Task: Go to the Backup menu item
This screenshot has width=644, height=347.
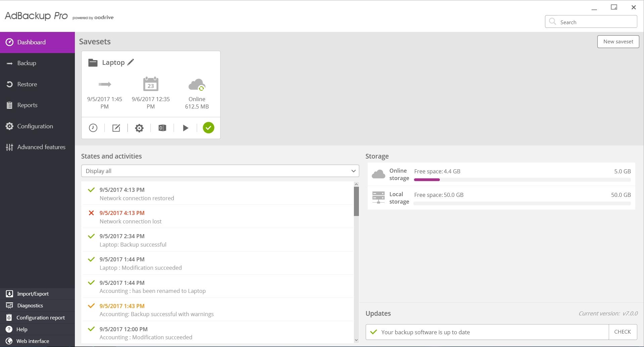Action: tap(37, 63)
